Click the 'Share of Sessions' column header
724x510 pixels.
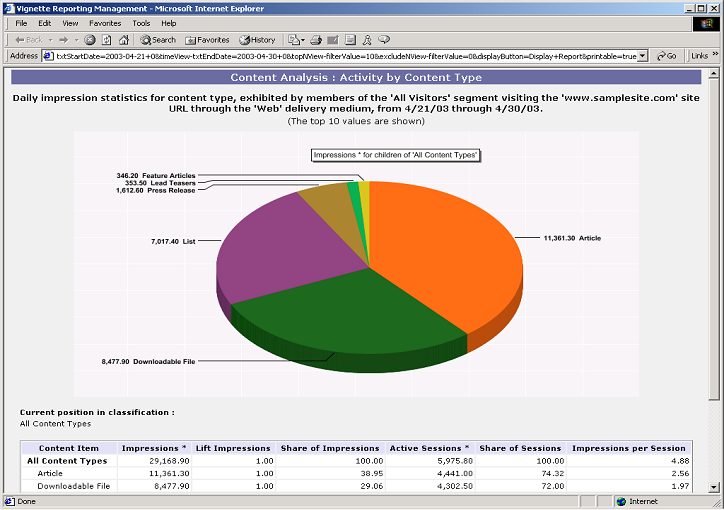tap(520, 448)
